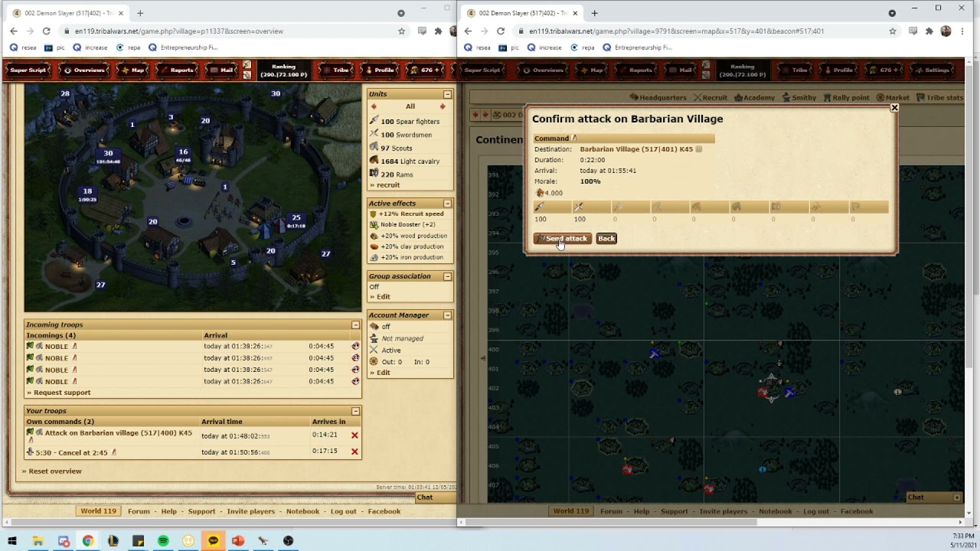Click ignore icon for last NOBLE incoming row

pyautogui.click(x=355, y=381)
